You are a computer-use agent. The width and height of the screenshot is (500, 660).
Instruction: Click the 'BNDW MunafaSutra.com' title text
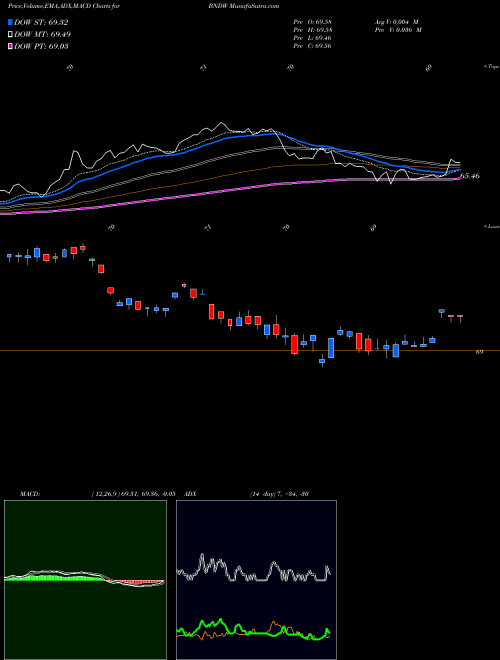click(x=244, y=6)
